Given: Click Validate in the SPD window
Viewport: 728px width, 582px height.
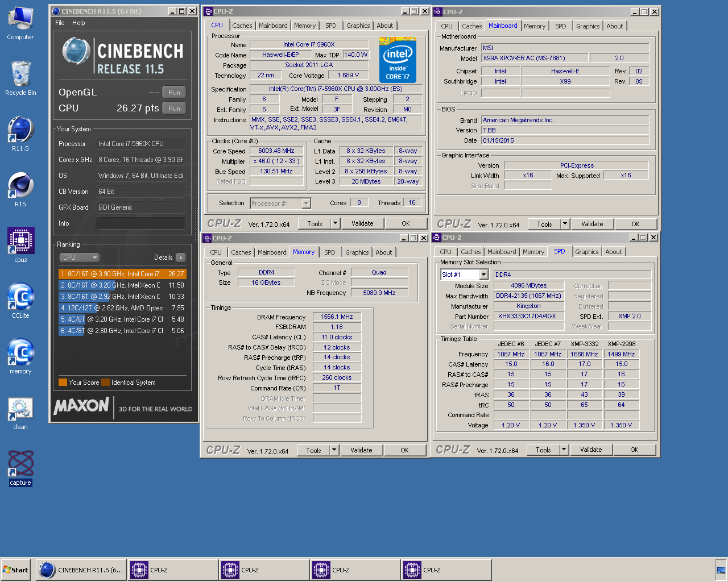Looking at the screenshot, I should pyautogui.click(x=591, y=450).
